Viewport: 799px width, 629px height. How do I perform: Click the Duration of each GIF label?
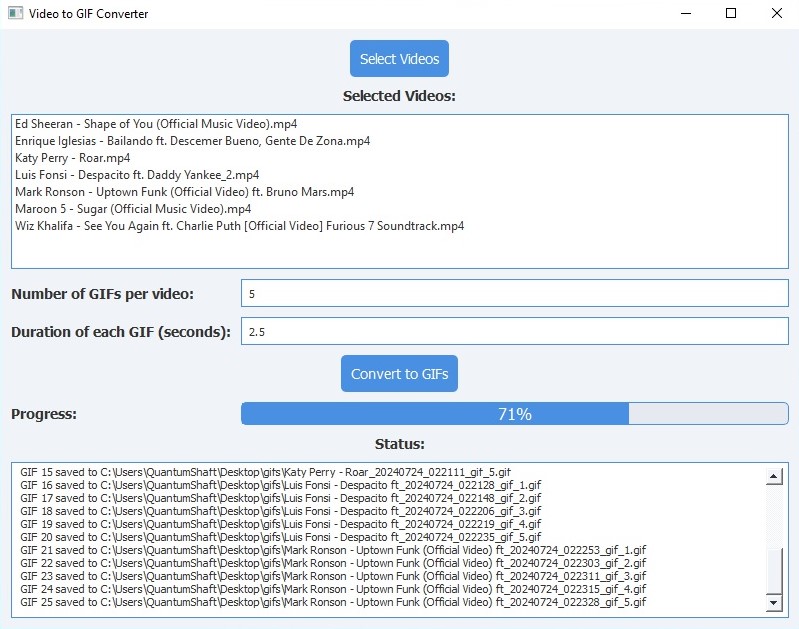coord(121,332)
